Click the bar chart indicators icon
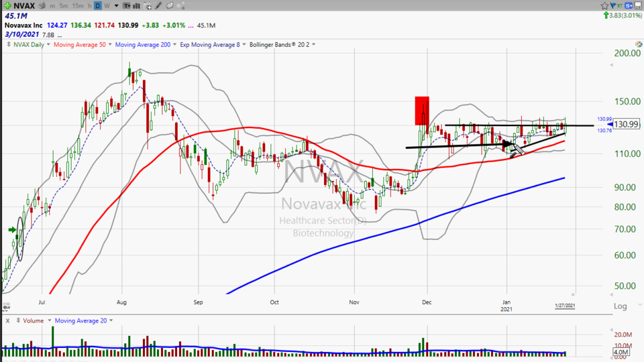This screenshot has height=362, width=644. coord(136,6)
